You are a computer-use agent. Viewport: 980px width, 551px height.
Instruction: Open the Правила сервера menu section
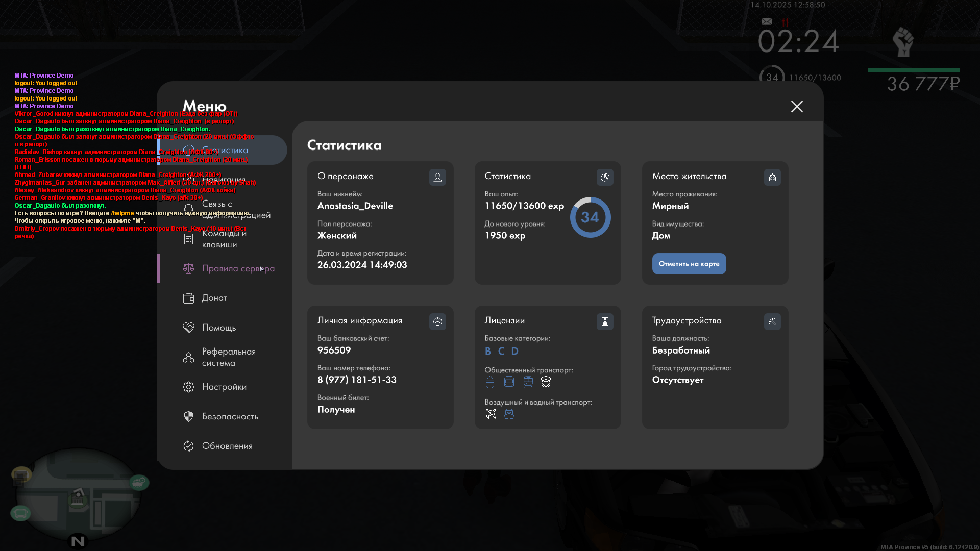(x=238, y=268)
